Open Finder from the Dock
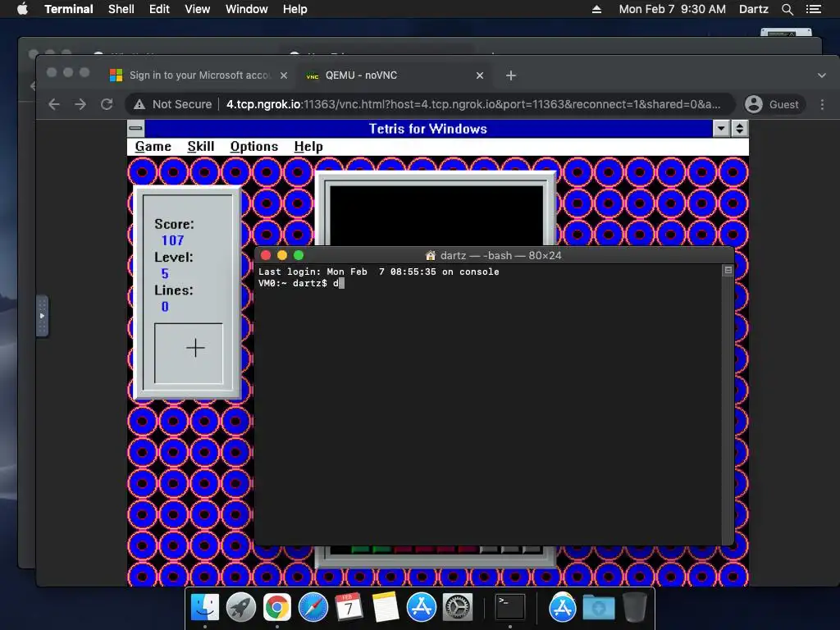The height and width of the screenshot is (630, 840). tap(204, 608)
